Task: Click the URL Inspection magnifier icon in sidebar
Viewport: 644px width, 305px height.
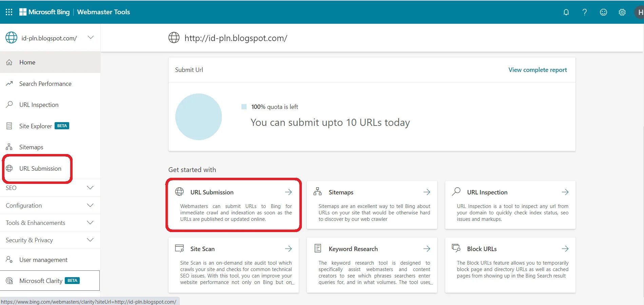Action: coord(9,104)
